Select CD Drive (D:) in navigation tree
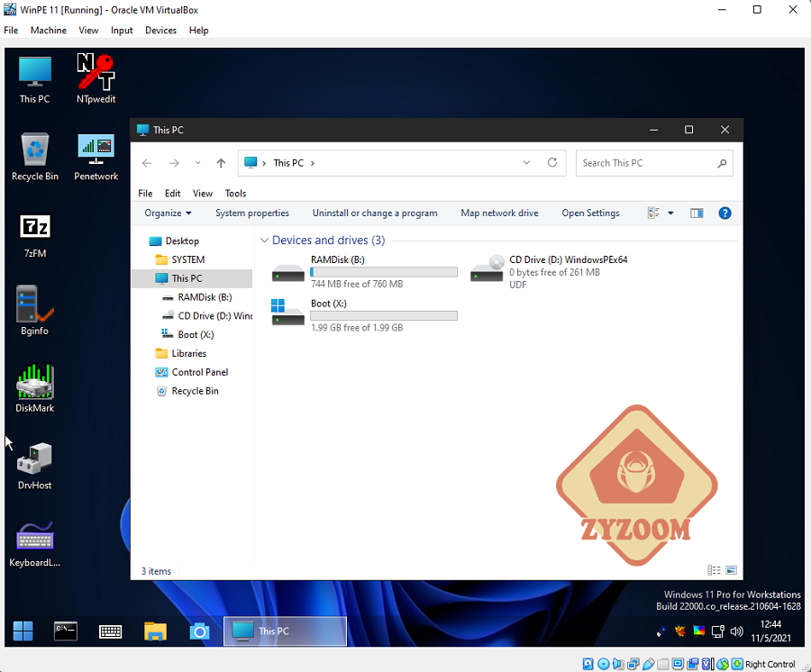This screenshot has height=672, width=811. (x=207, y=316)
